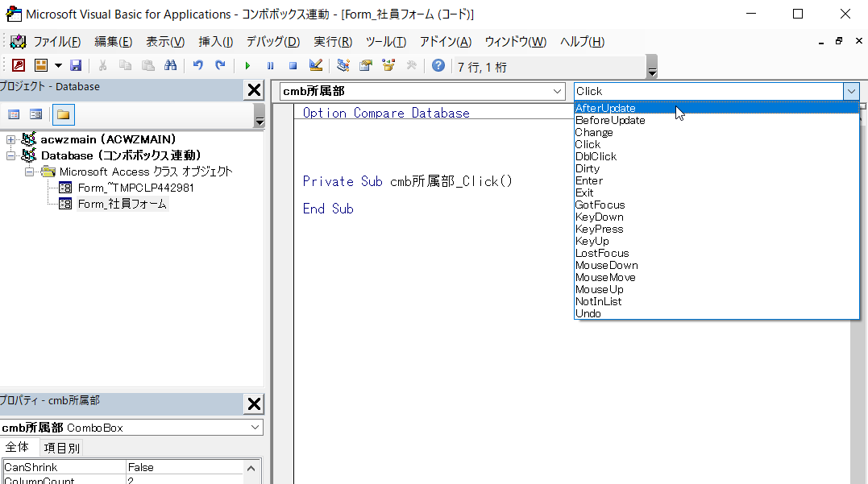Open the デバッグ(D) menu

point(273,42)
